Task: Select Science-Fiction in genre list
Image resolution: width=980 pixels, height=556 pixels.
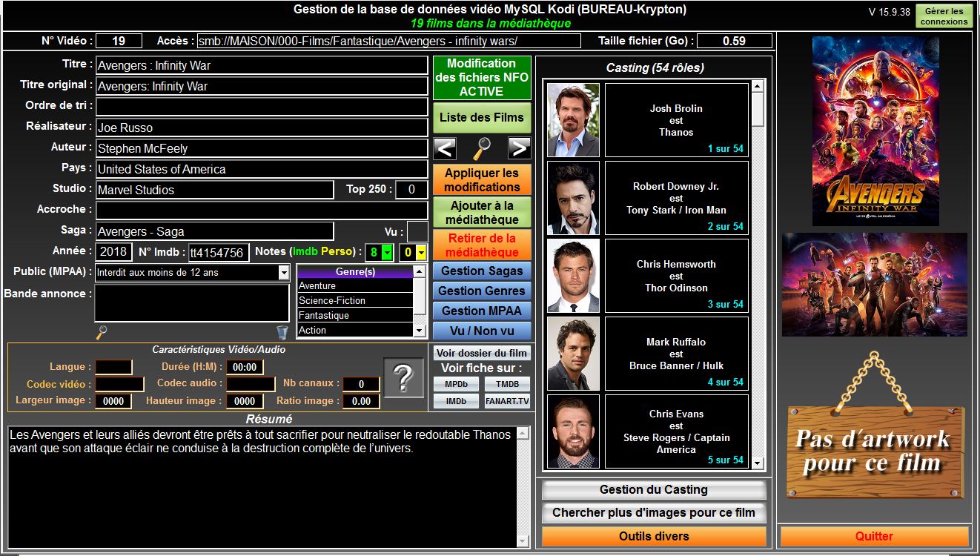Action: pos(355,301)
